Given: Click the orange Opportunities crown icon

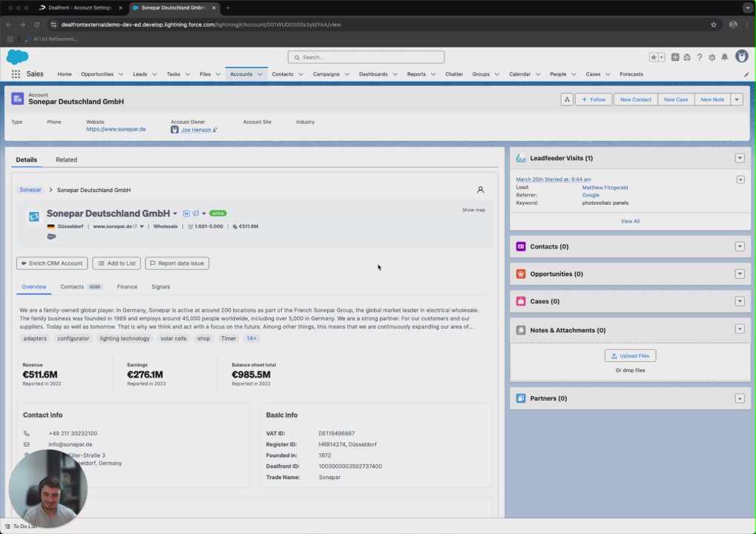Looking at the screenshot, I should (x=521, y=274).
